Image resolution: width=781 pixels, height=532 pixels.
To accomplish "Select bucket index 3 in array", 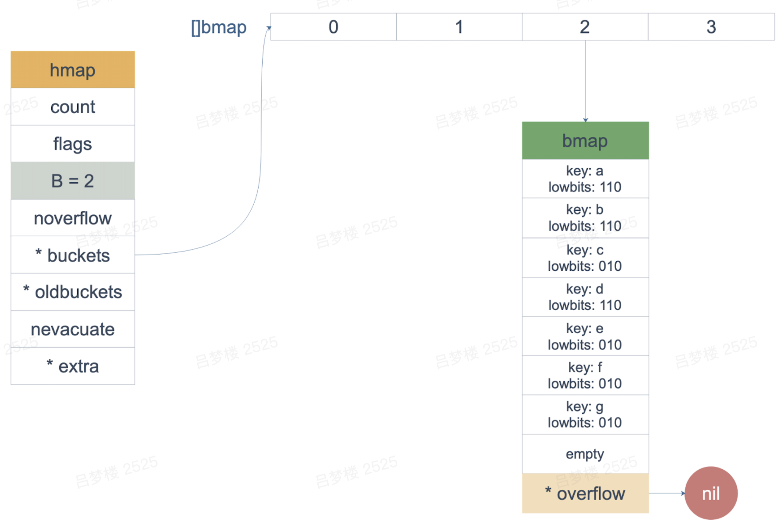I will click(x=711, y=27).
